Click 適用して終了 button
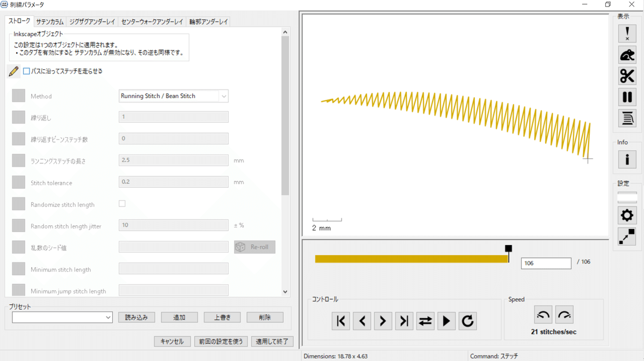Screen dimensions: 644x361 pyautogui.click(x=272, y=341)
